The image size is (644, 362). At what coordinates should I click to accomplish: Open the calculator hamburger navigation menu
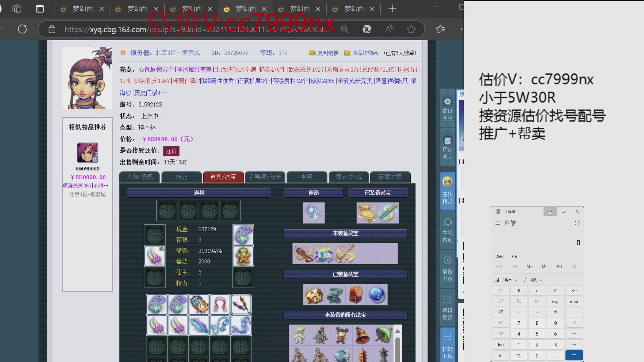(x=497, y=223)
